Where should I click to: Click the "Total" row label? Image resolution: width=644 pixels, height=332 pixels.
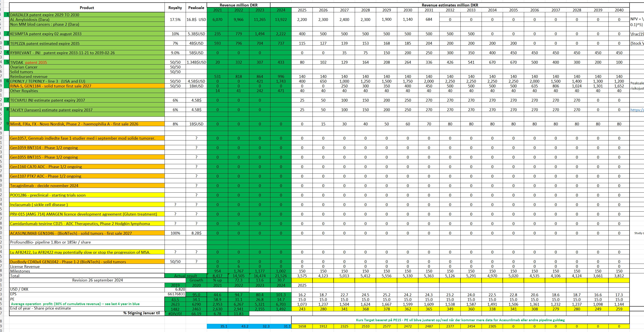87,276
